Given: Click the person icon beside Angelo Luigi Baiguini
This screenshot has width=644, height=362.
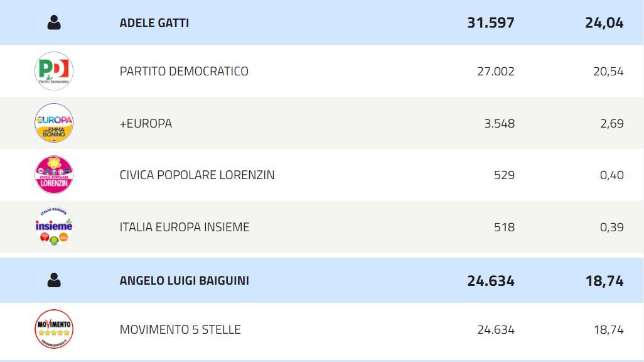Looking at the screenshot, I should [54, 281].
